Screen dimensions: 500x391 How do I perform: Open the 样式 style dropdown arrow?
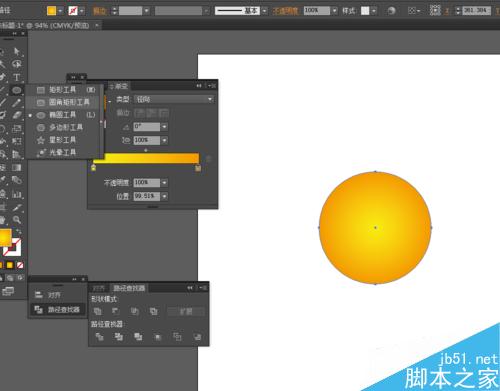[x=374, y=11]
